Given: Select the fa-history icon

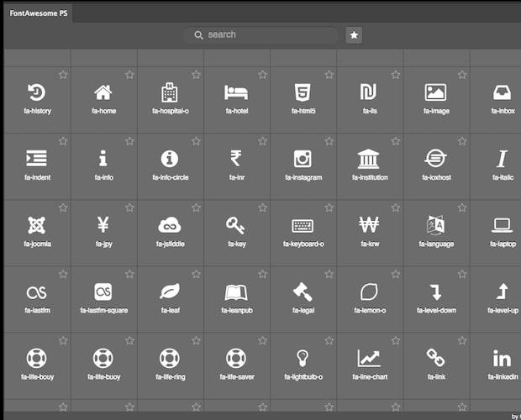Looking at the screenshot, I should pos(37,92).
